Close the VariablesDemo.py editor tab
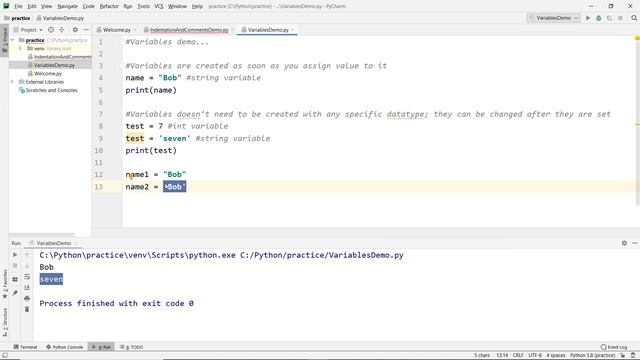 tap(293, 30)
